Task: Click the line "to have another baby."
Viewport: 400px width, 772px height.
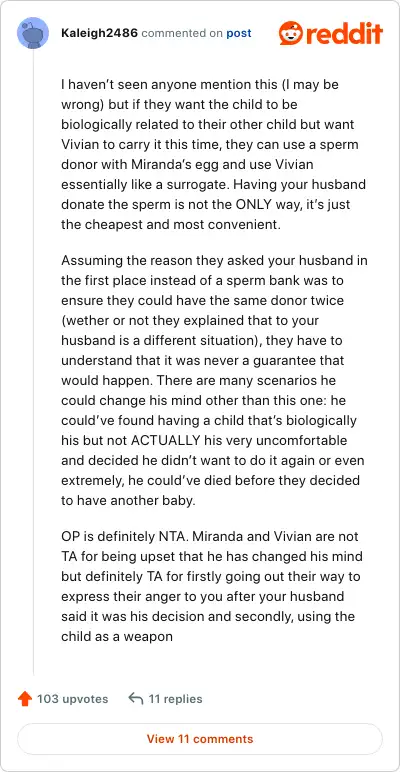Action: click(128, 501)
